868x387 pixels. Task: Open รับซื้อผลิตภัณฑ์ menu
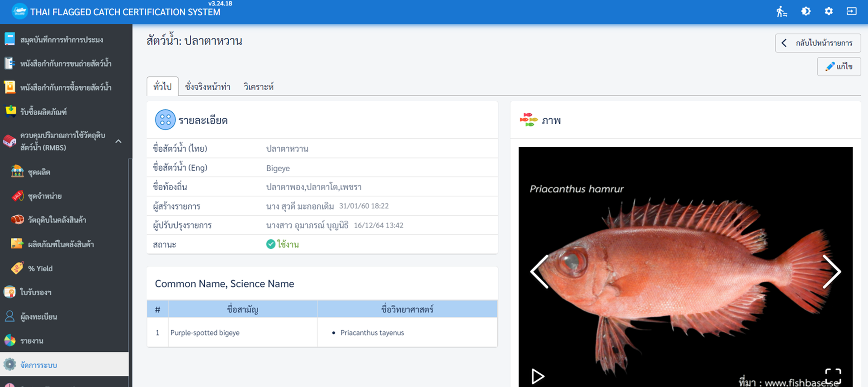[64, 112]
